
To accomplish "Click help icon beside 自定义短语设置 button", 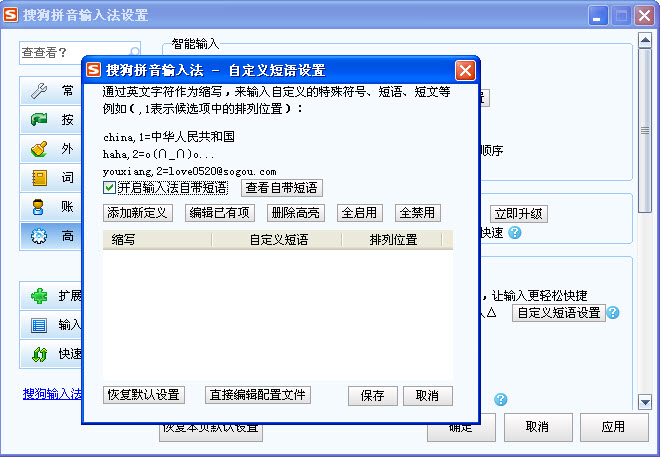I will (613, 312).
